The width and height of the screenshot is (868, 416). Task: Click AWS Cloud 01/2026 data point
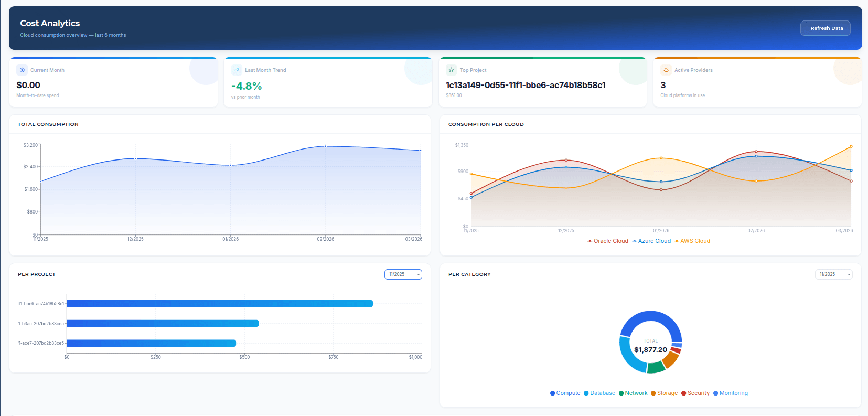(x=661, y=158)
